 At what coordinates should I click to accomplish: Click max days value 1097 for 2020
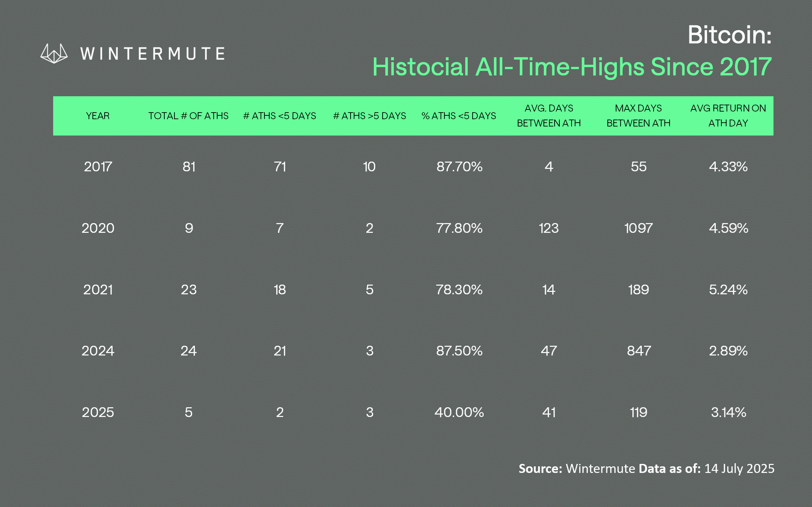(x=639, y=228)
